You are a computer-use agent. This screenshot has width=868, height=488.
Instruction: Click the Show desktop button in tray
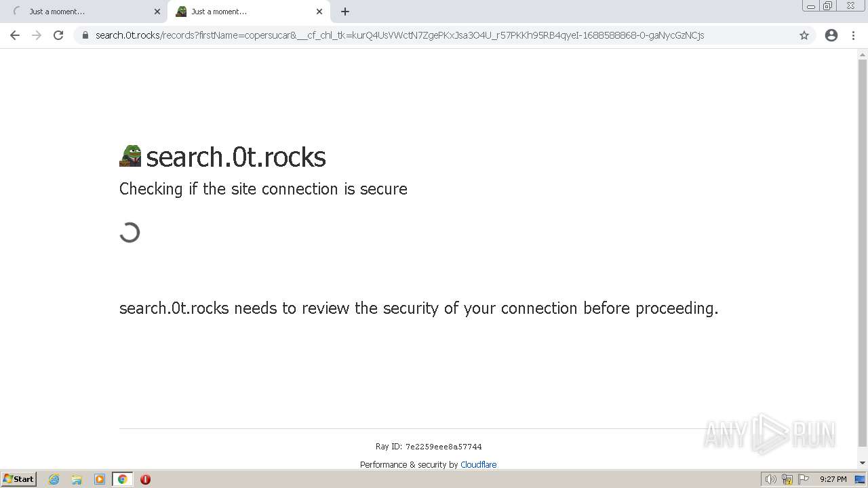[860, 479]
